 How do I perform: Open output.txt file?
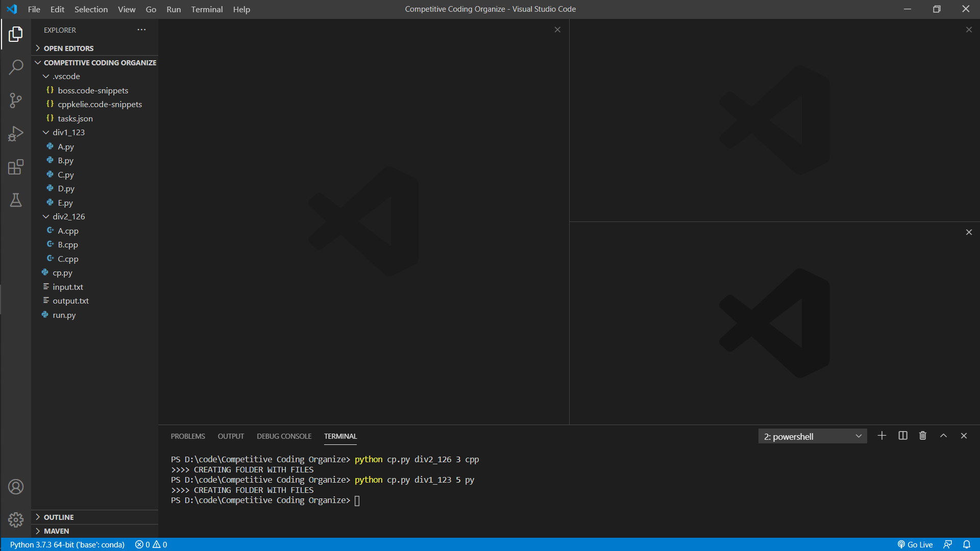point(95,300)
